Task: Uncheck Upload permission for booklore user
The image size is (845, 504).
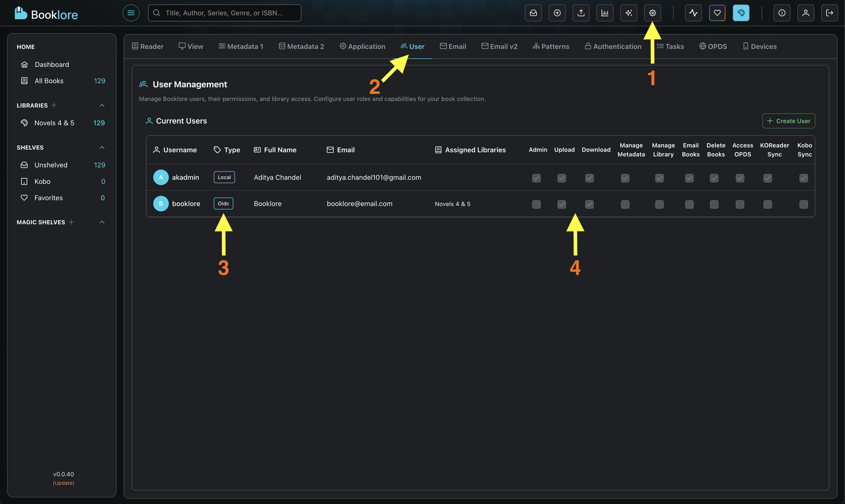Action: (x=562, y=204)
